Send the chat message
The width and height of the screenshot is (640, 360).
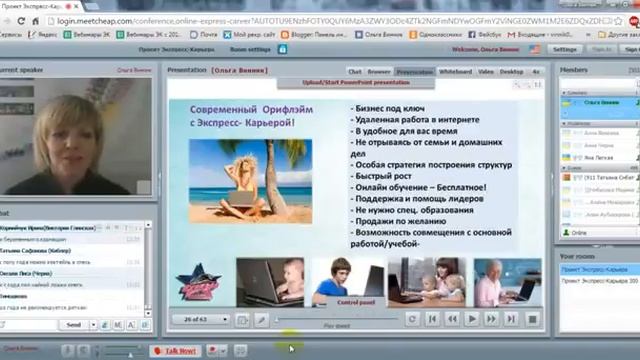coord(73,325)
